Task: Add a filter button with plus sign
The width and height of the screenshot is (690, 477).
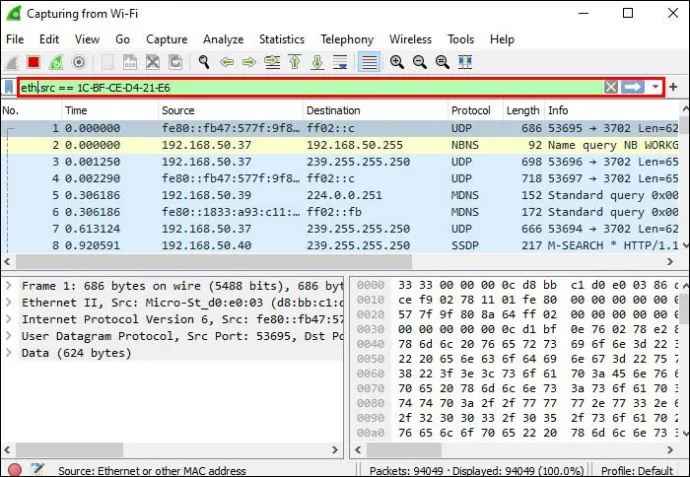Action: (673, 87)
